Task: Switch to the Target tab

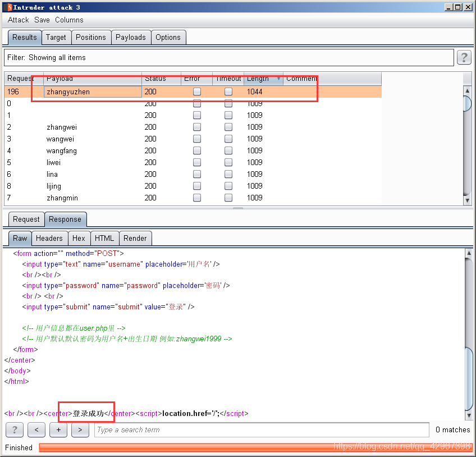Action: (56, 38)
